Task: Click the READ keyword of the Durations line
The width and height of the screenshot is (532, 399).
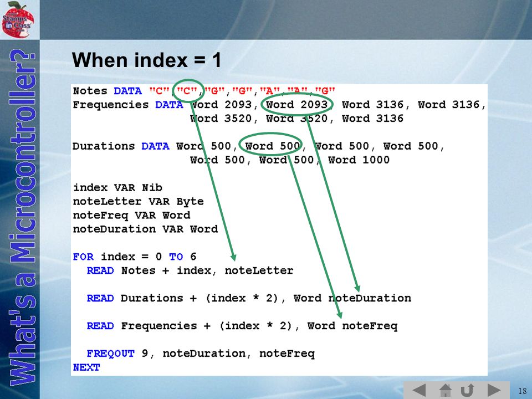Action: coord(100,298)
